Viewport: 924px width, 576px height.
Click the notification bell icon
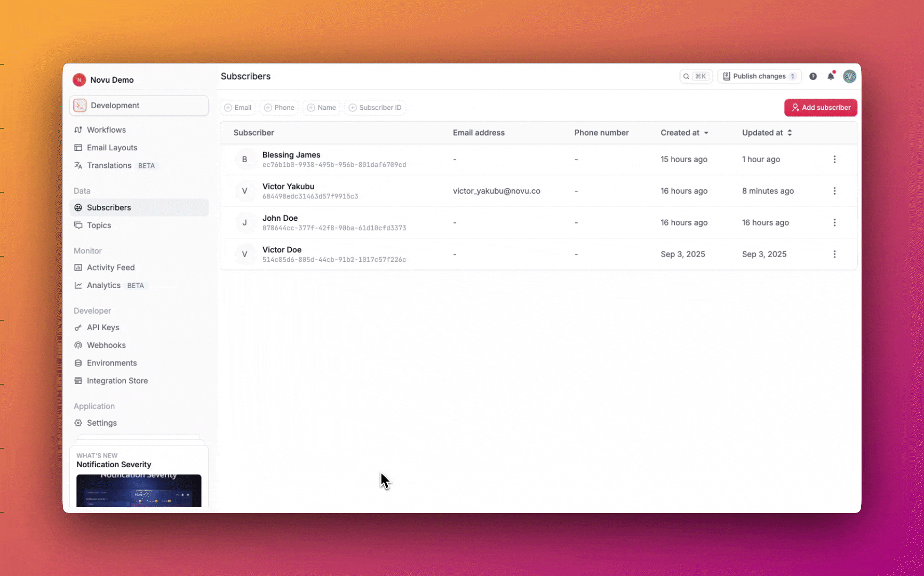(x=831, y=76)
